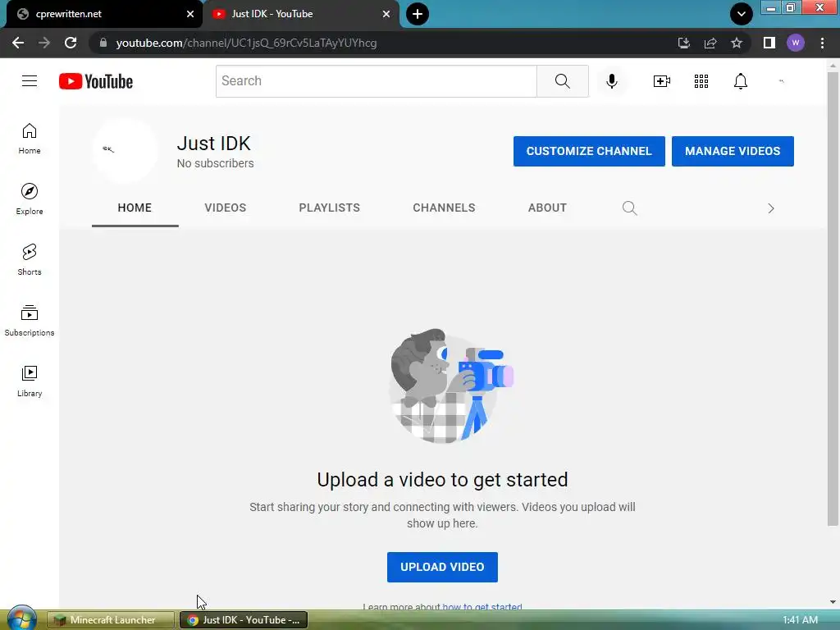Go back with the browser back arrow
This screenshot has width=840, height=630.
pyautogui.click(x=18, y=43)
